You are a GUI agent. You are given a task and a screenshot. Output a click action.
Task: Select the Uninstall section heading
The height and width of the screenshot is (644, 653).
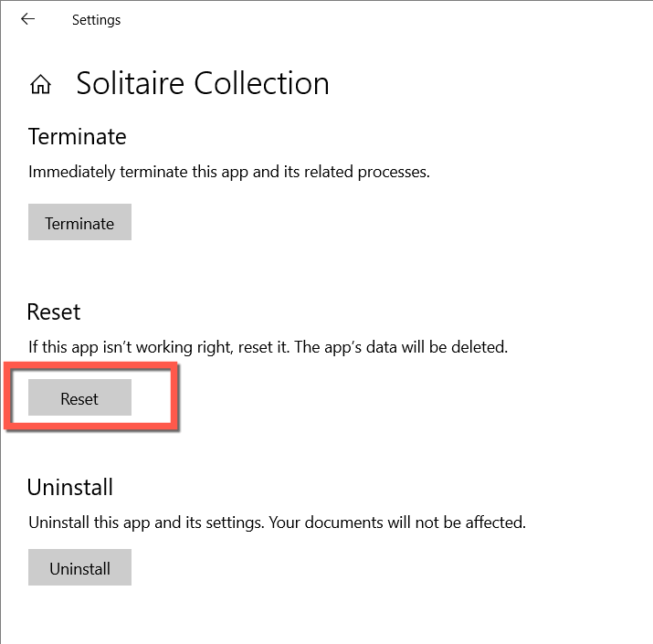click(x=69, y=486)
